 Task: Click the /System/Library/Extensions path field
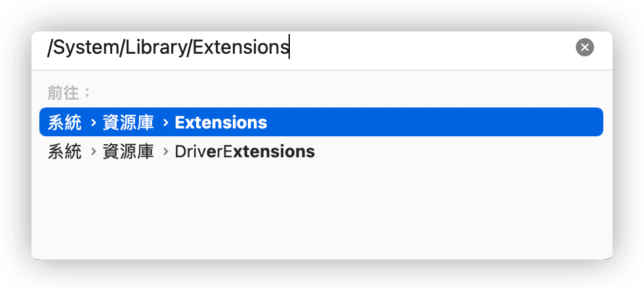pos(308,48)
